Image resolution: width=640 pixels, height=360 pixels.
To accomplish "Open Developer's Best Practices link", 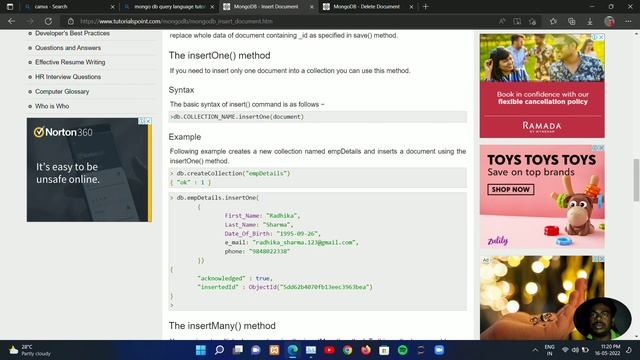I will (x=72, y=33).
